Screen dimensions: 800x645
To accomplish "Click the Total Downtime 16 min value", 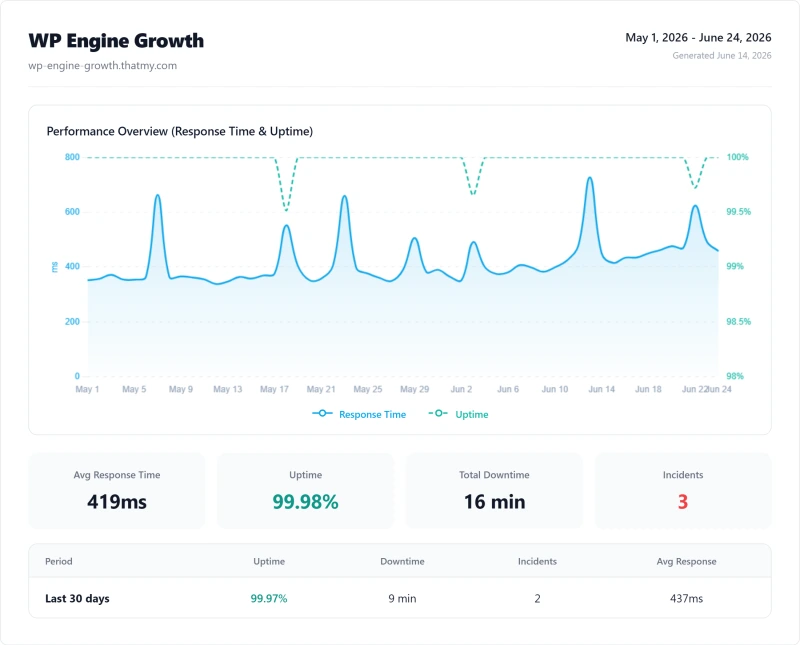I will pyautogui.click(x=494, y=502).
